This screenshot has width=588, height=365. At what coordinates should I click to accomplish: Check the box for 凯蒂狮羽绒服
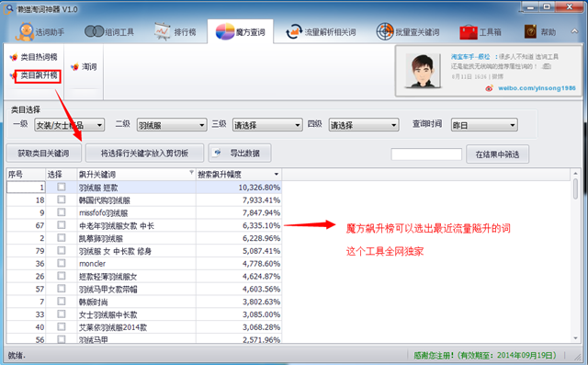62,238
